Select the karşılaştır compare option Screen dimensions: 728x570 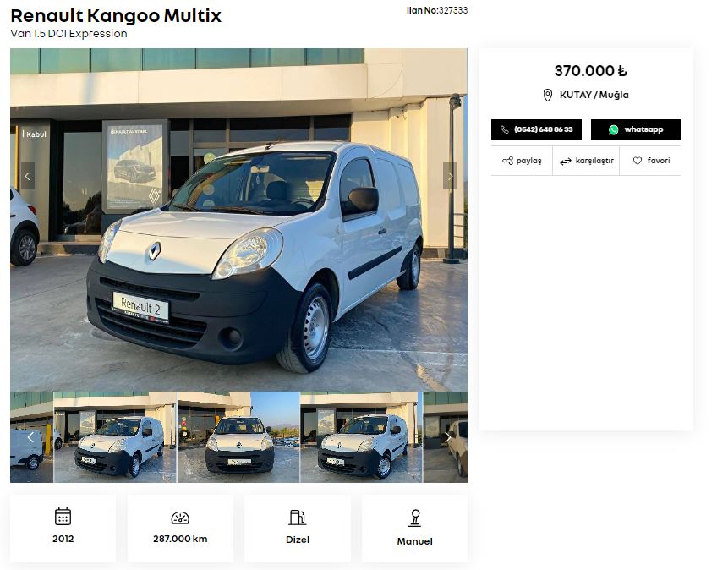[586, 161]
